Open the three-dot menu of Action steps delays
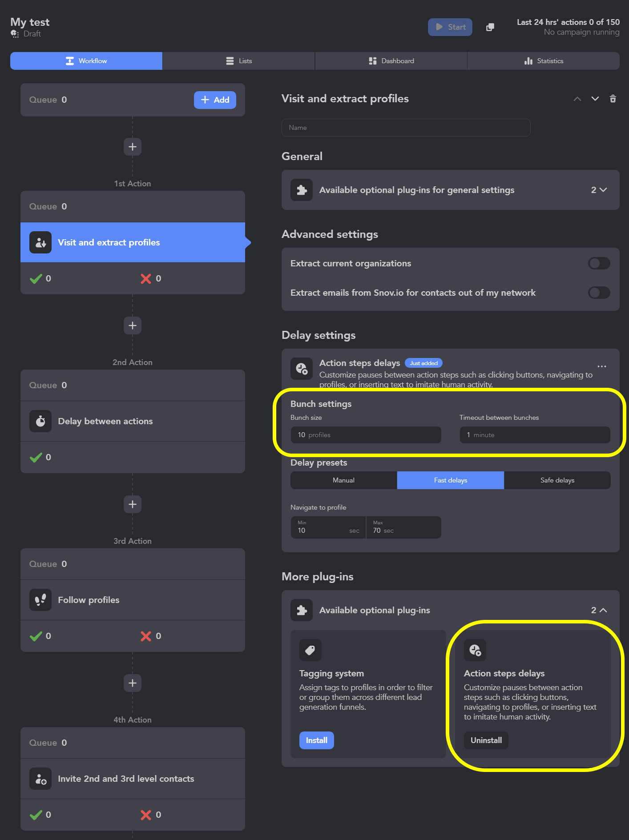Screen dimensions: 629x840 point(601,366)
